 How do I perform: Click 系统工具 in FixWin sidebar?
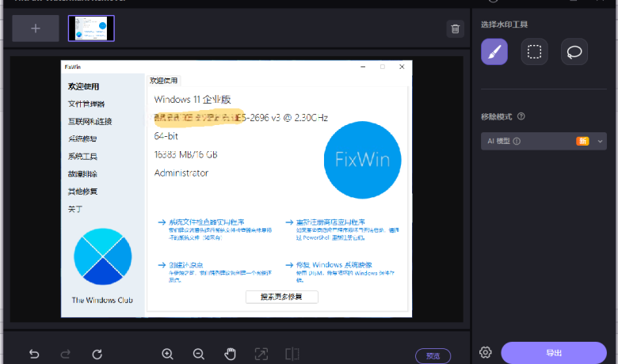pyautogui.click(x=82, y=156)
